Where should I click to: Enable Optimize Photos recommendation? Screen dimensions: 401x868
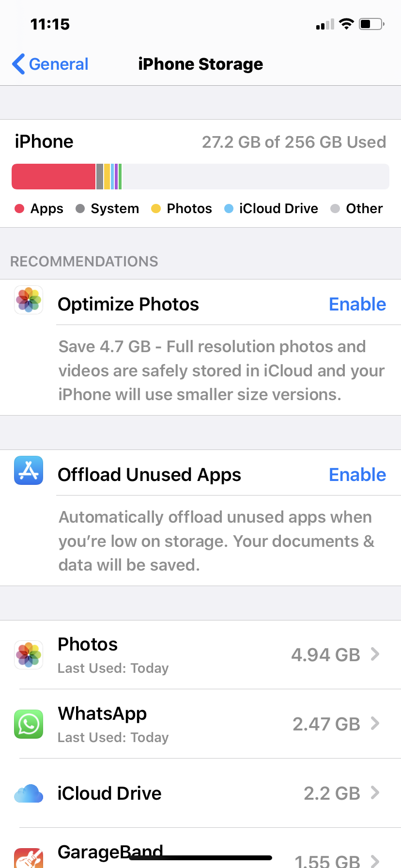tap(357, 304)
